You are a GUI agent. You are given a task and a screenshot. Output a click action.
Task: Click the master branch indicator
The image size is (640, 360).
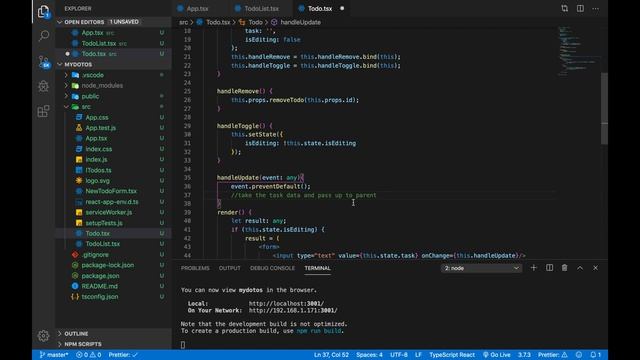tap(54, 355)
